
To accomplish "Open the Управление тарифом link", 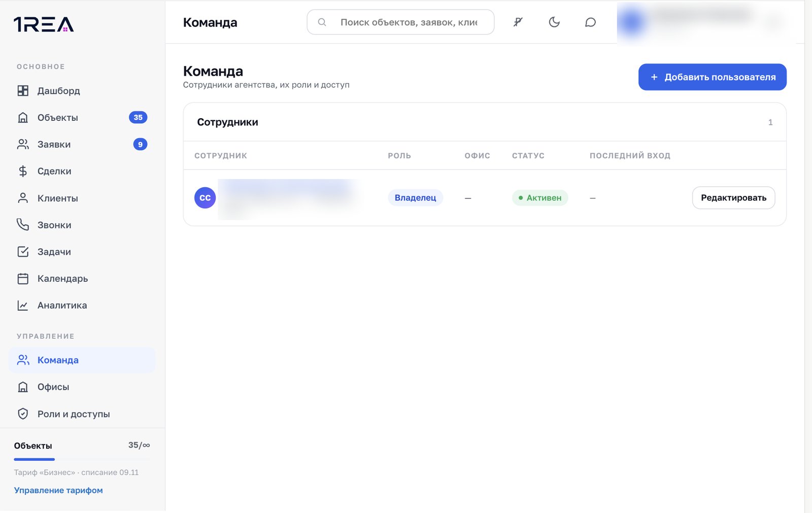I will coord(58,490).
